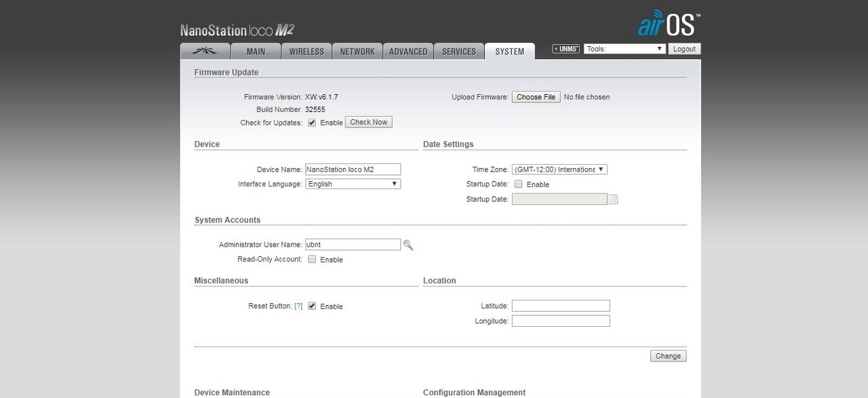
Task: Click the Date Settings heading
Action: pyautogui.click(x=448, y=144)
